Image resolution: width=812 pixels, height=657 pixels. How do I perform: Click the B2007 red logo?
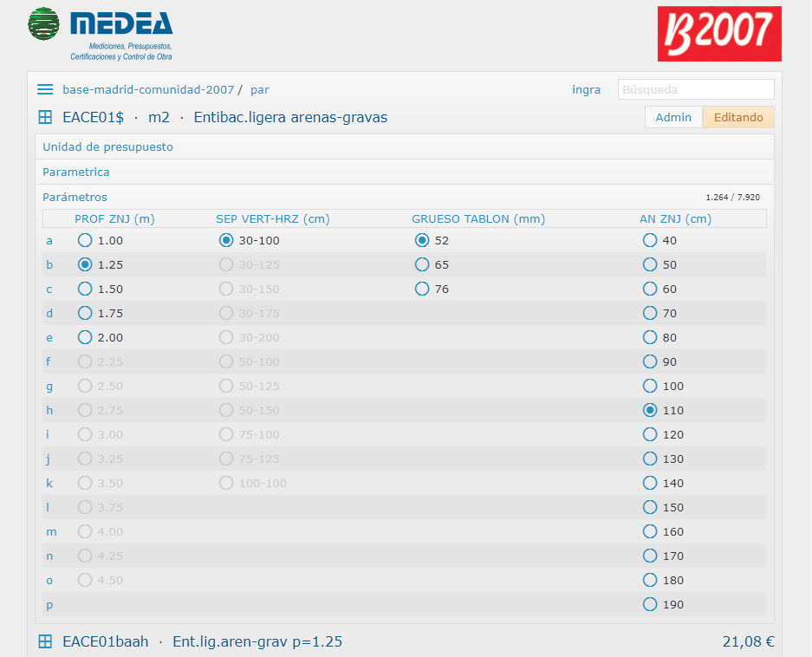(x=718, y=34)
